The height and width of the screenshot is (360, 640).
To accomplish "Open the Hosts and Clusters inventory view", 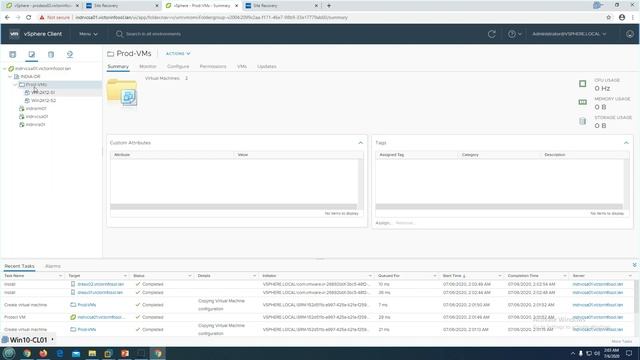I will pos(13,54).
